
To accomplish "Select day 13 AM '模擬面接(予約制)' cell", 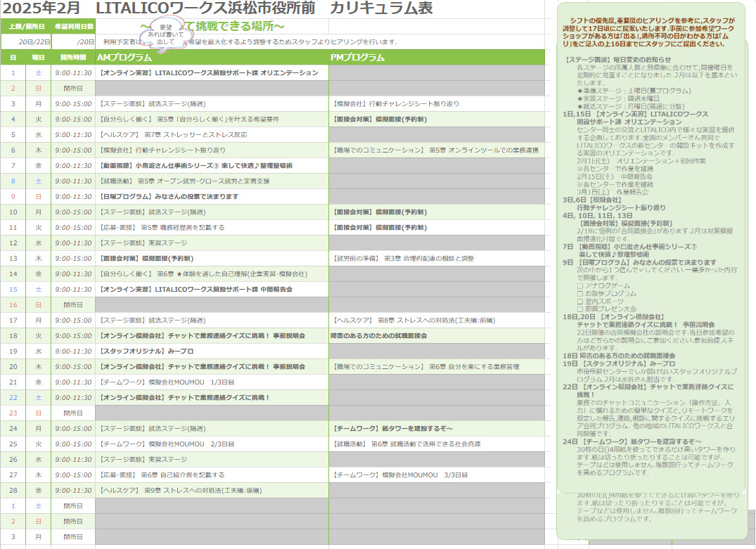I will tap(212, 259).
